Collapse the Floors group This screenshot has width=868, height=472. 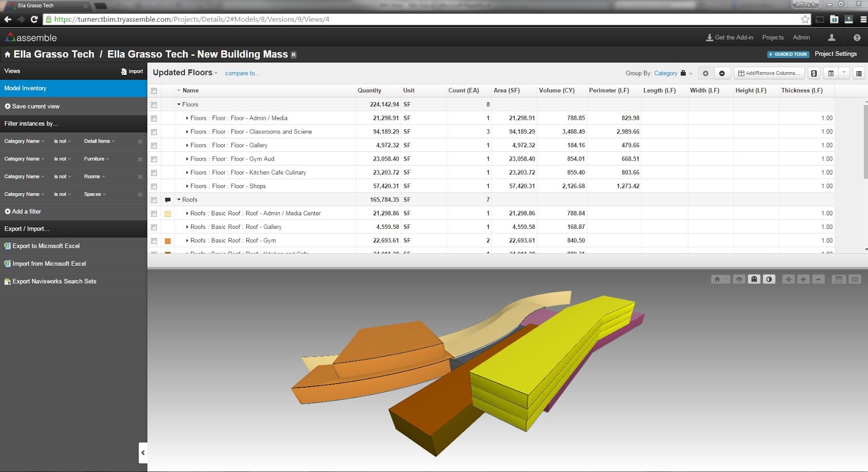click(x=179, y=104)
